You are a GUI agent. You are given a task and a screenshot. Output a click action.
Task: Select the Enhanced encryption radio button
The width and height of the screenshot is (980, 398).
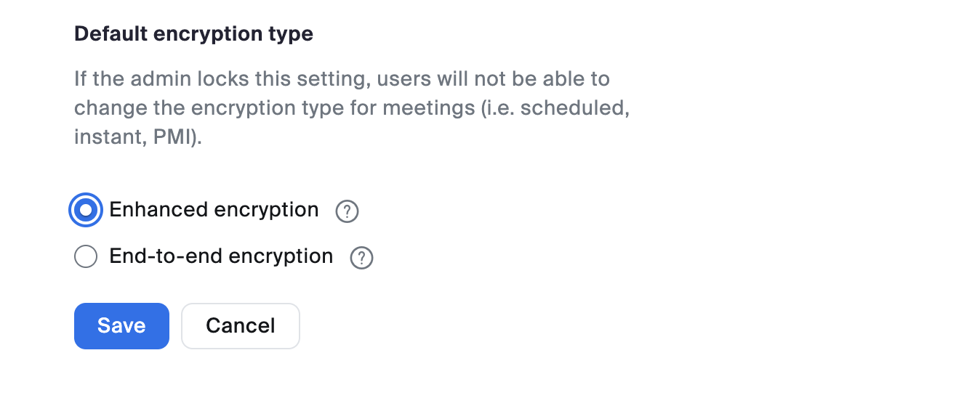[x=86, y=211]
